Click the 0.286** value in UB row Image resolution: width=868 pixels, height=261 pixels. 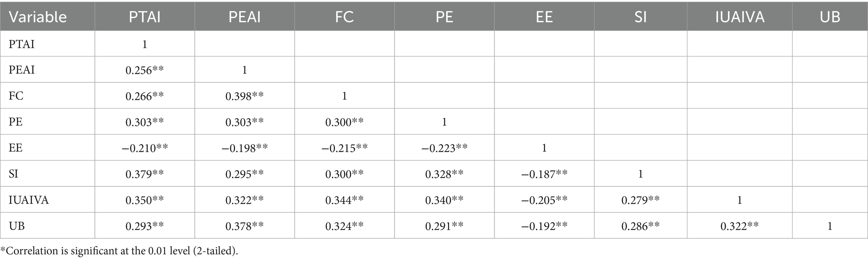tap(641, 226)
